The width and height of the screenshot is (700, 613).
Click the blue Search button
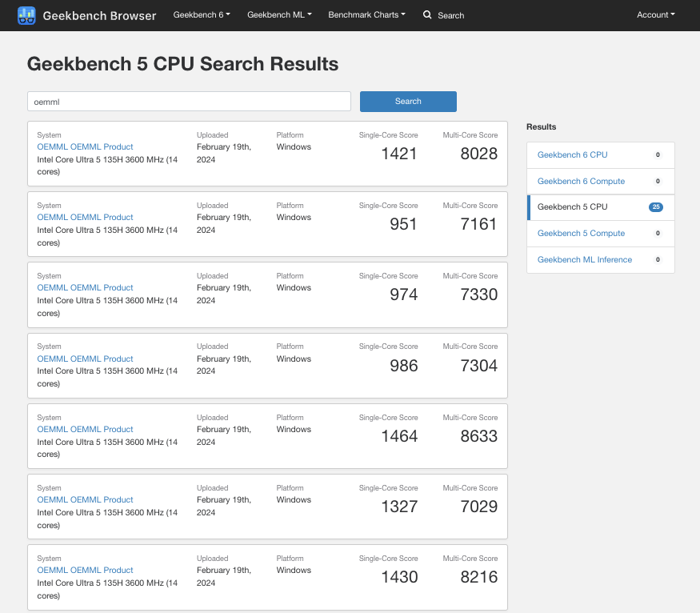[x=408, y=102]
